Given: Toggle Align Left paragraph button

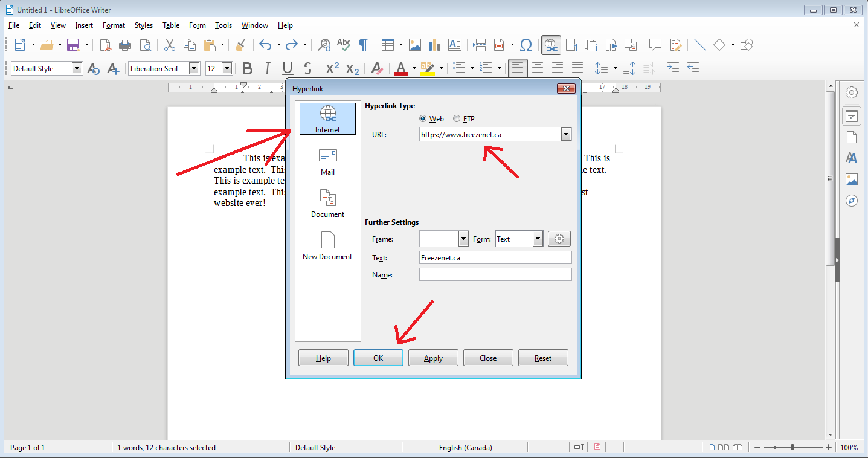Looking at the screenshot, I should [x=517, y=68].
